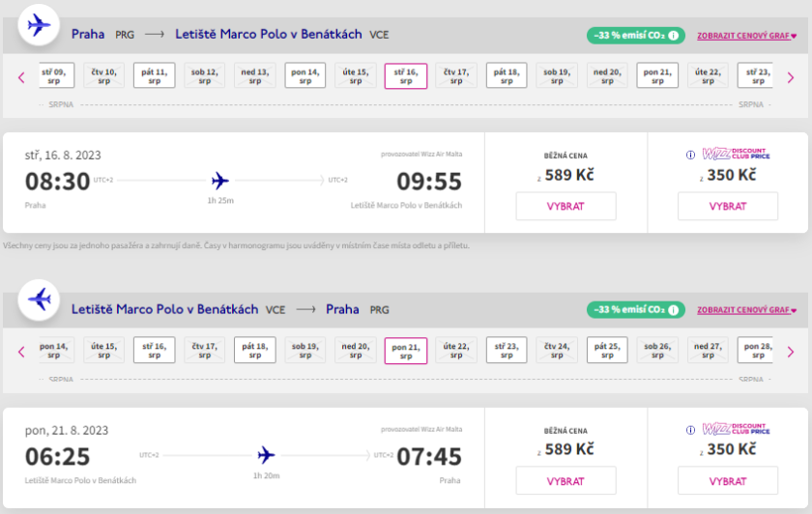Show later dates for the outbound flight

790,77
